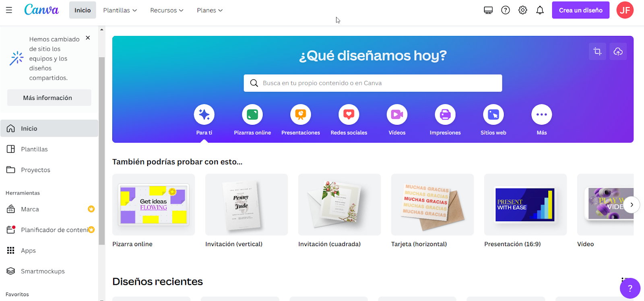Click the Pizarra online label

132,244
